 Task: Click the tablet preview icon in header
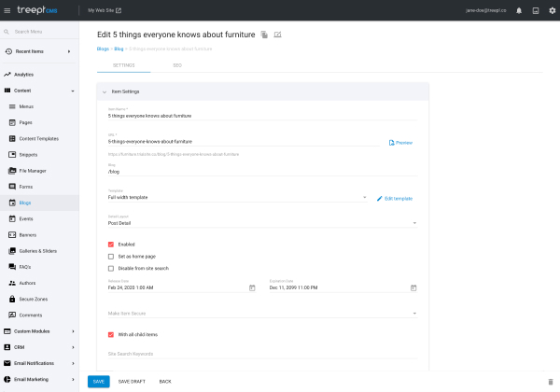pos(536,10)
